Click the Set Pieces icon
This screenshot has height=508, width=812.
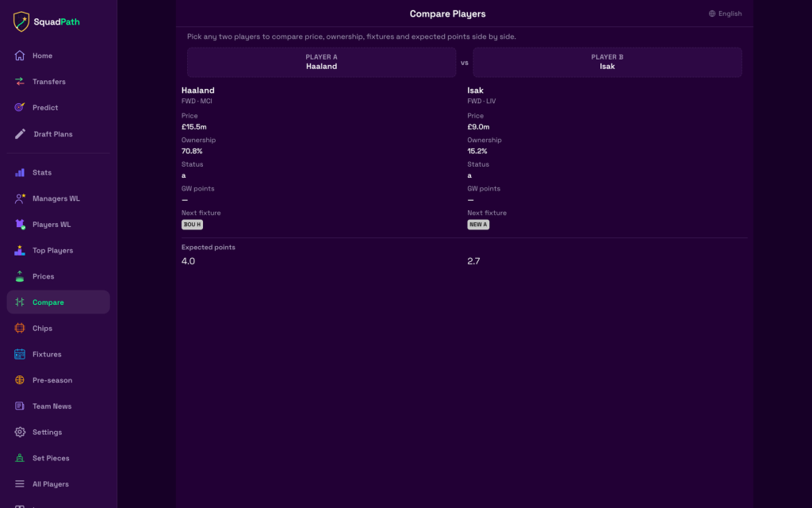click(20, 458)
